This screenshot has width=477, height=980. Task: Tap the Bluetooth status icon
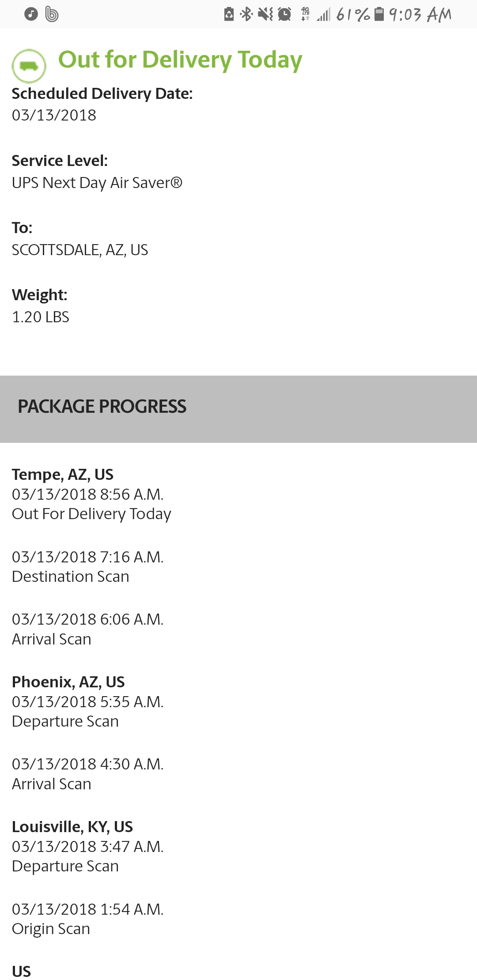tap(246, 14)
